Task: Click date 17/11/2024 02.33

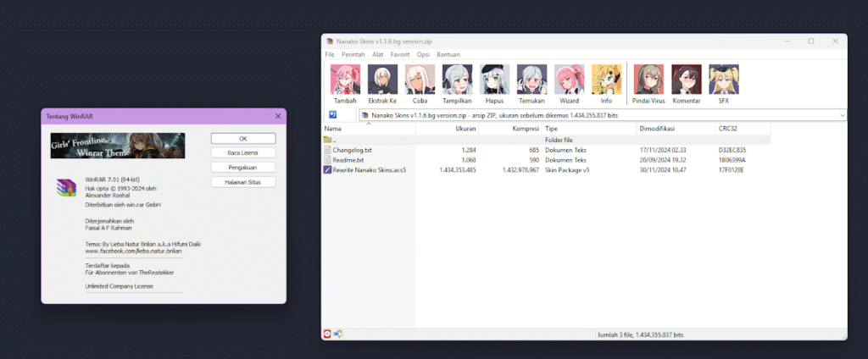Action: pos(664,150)
